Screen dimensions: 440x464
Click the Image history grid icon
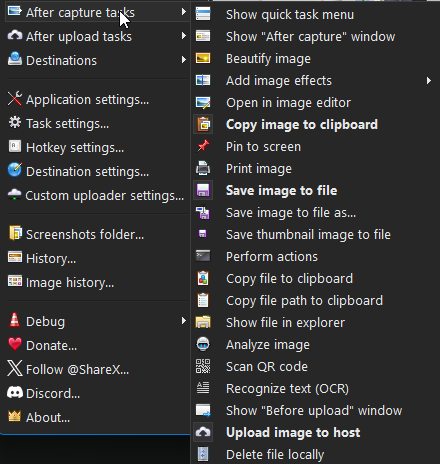pyautogui.click(x=15, y=281)
